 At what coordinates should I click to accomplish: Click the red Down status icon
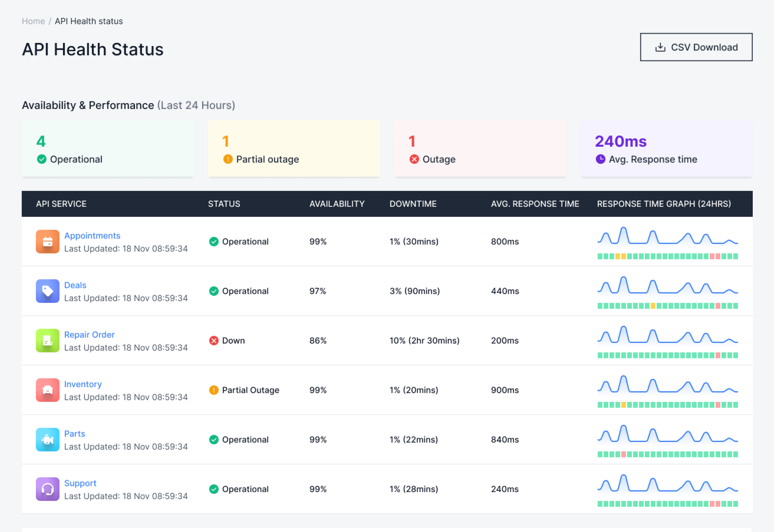coord(214,341)
